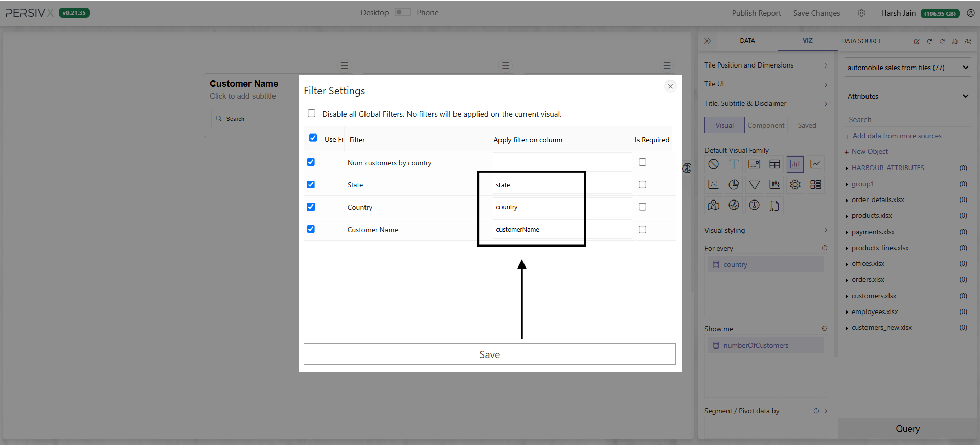Click the customerName column input field
The image size is (980, 445).
pos(562,229)
